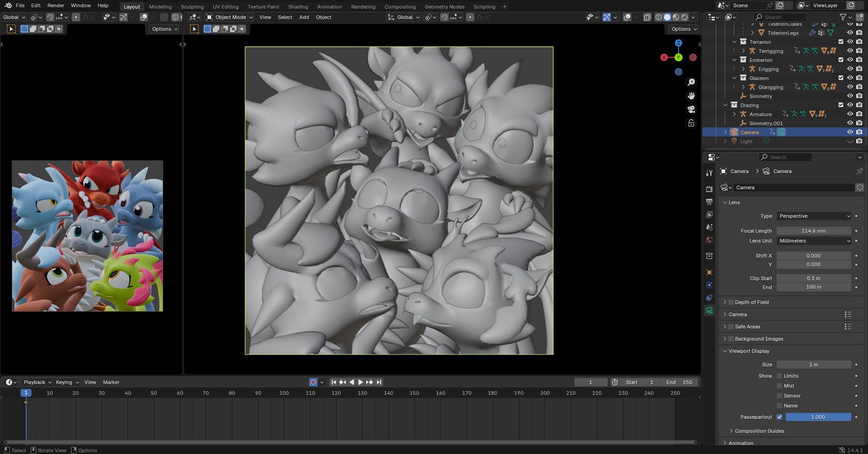Click the lock camera to view icon
The height and width of the screenshot is (454, 868).
pyautogui.click(x=691, y=123)
